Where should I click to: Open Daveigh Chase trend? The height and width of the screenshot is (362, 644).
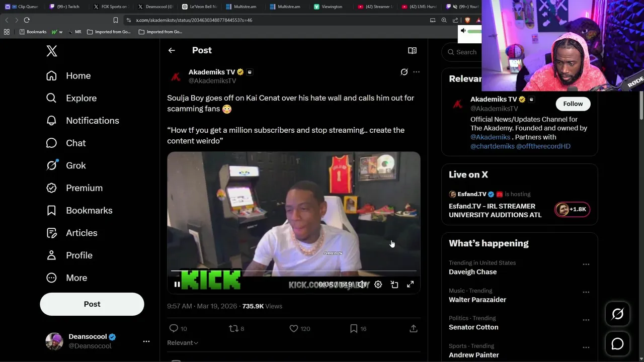click(473, 272)
